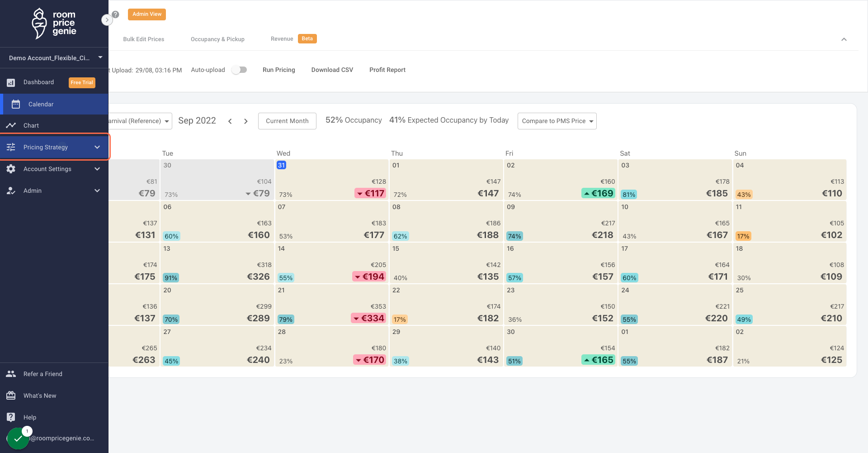Open the arrival (Reference) room dropdown
The height and width of the screenshot is (453, 868).
(140, 121)
